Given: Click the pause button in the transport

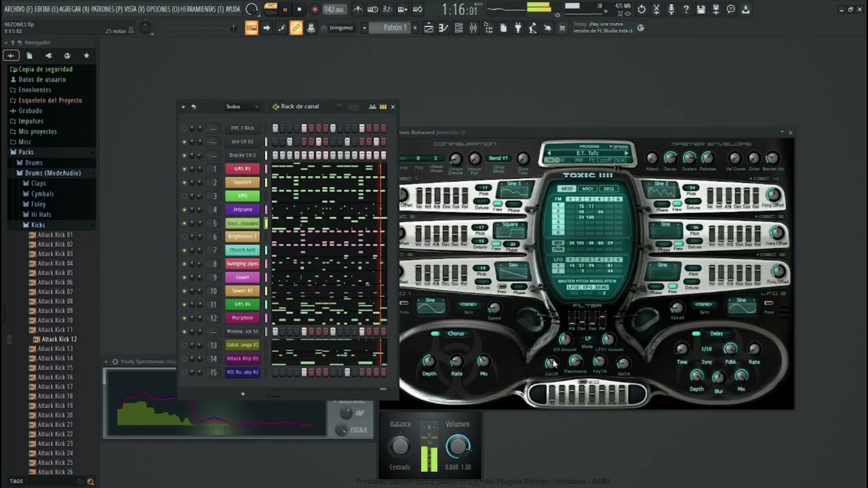Looking at the screenshot, I should pos(285,9).
